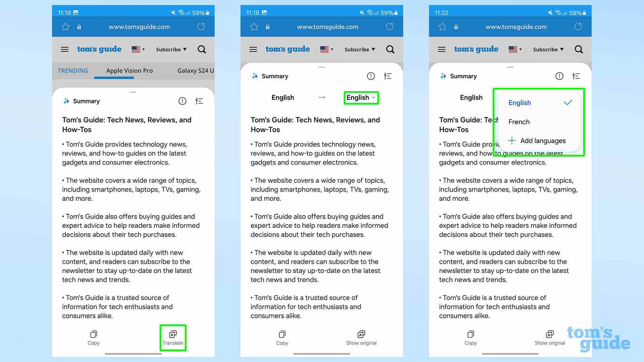Click the Trending tab label

[x=73, y=70]
